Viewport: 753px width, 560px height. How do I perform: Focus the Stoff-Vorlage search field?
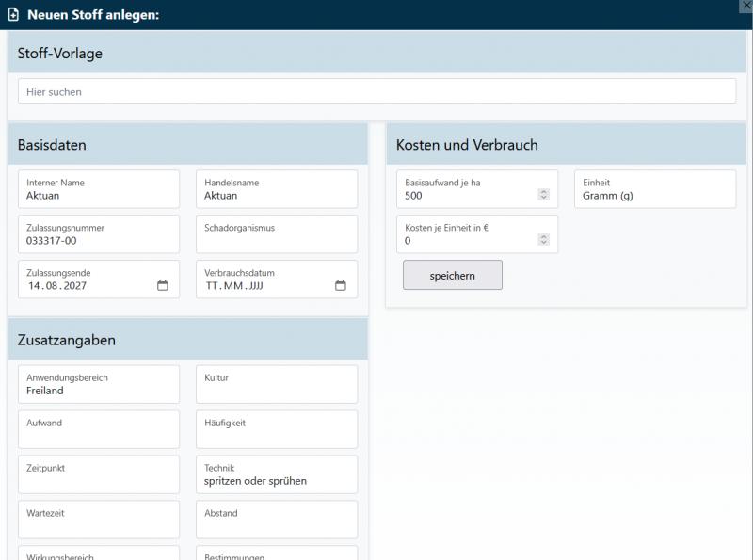[x=376, y=91]
